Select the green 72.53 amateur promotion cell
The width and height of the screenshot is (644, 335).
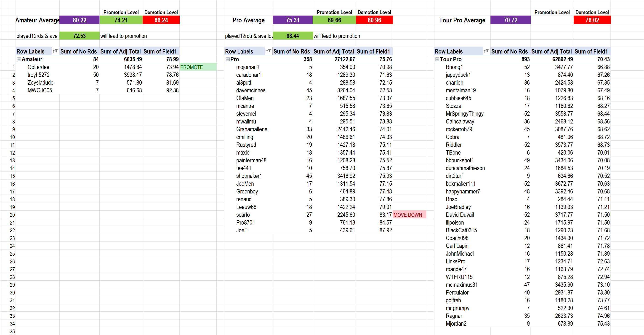(x=80, y=36)
